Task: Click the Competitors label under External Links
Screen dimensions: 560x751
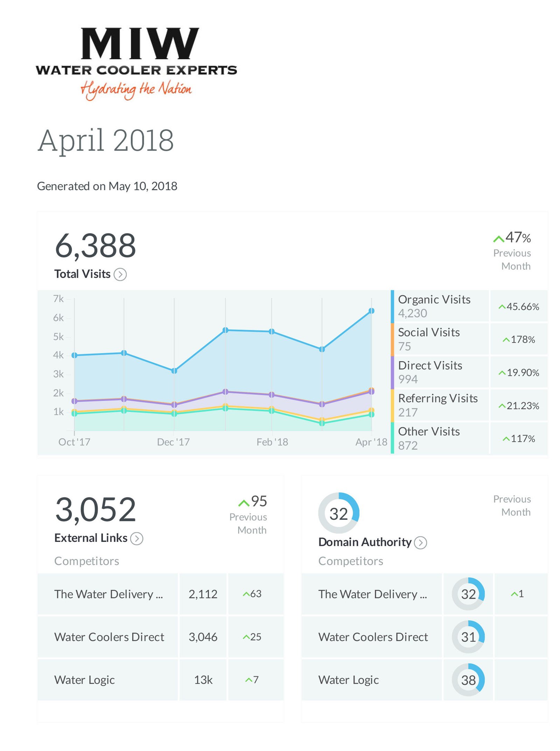Action: coord(86,561)
